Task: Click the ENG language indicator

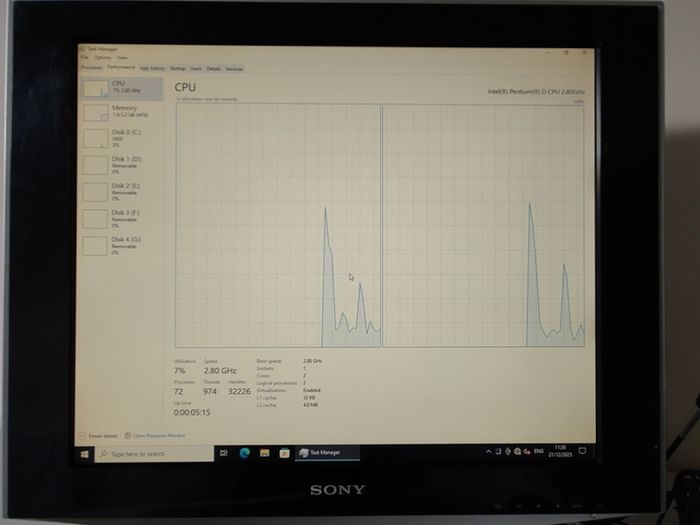Action: click(x=539, y=451)
